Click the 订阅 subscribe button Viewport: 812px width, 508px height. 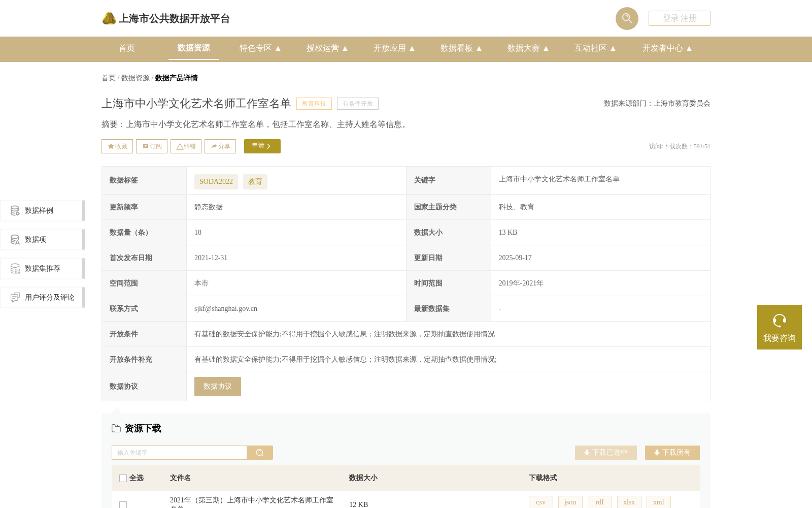[152, 146]
